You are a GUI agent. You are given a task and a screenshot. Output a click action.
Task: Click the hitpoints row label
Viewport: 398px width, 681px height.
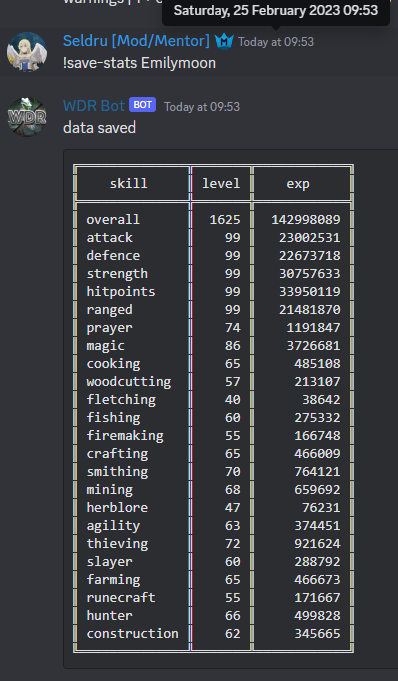(x=120, y=291)
